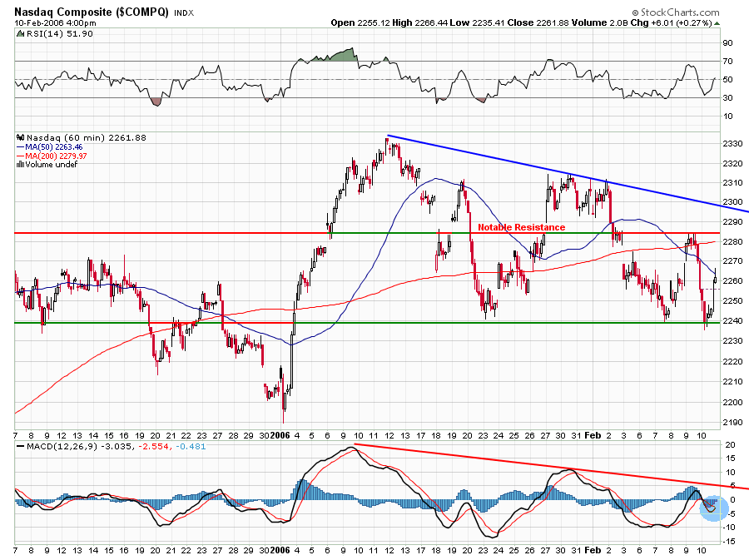The image size is (749, 560).
Task: Click the Low 2235.41 value
Action: (x=477, y=23)
